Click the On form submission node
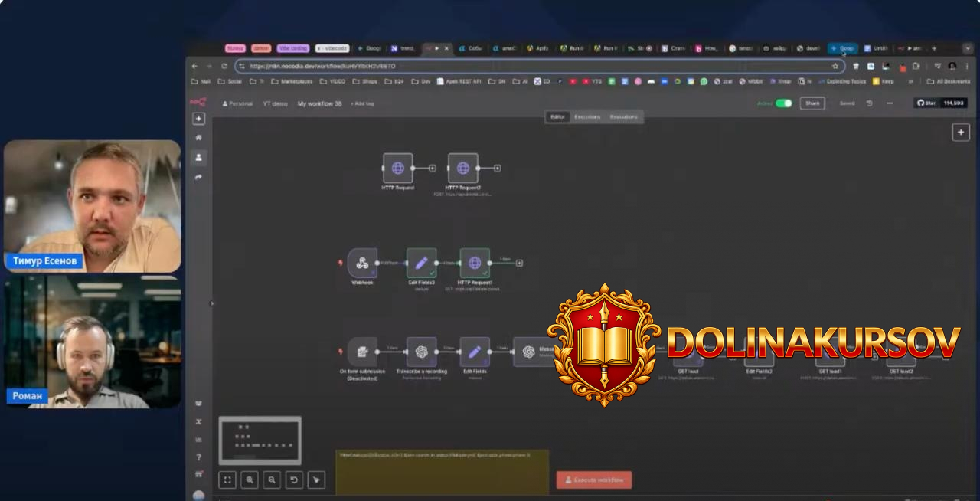The image size is (980, 501). [362, 352]
